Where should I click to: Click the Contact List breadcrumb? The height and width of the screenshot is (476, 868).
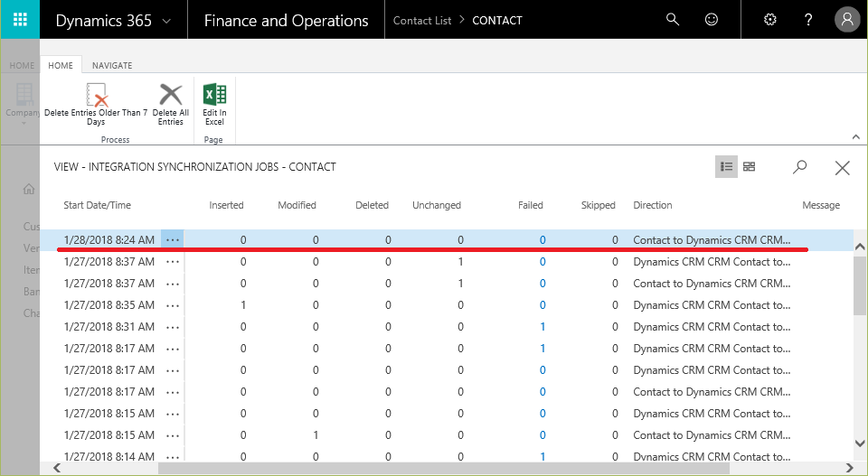pyautogui.click(x=422, y=21)
